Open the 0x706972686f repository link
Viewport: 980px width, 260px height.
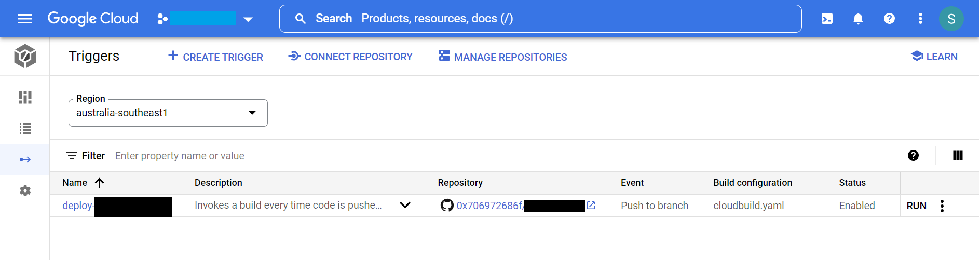[x=489, y=206]
